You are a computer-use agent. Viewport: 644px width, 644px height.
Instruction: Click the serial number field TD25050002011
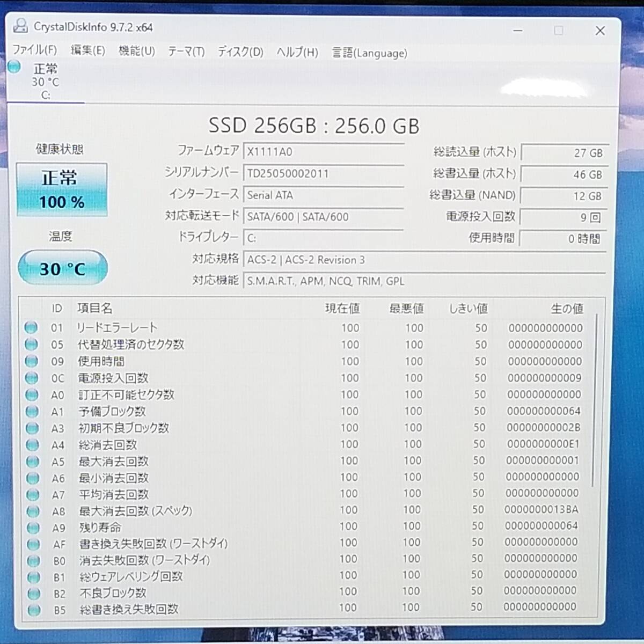coord(324,173)
